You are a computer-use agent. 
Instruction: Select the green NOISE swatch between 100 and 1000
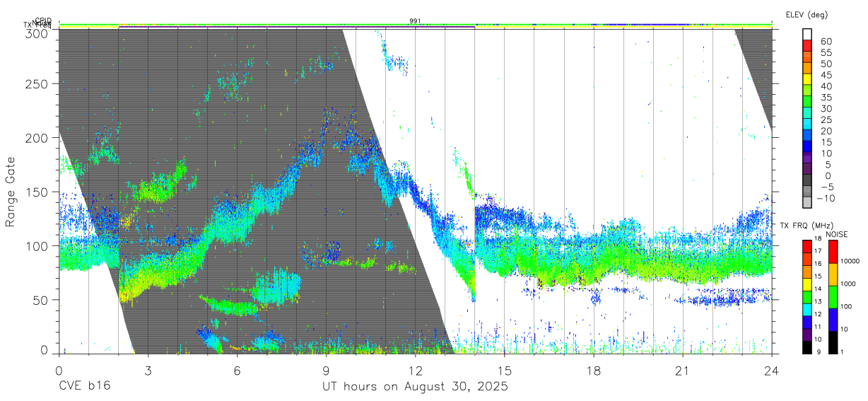832,296
